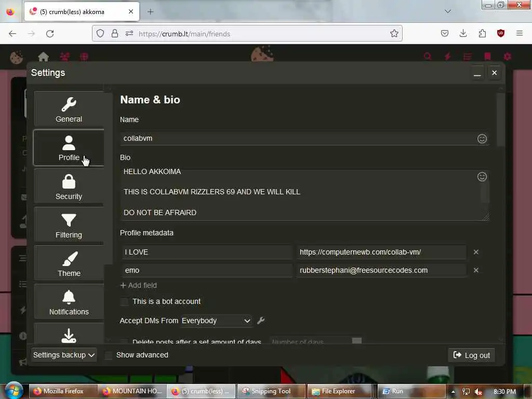
Task: Add a new profile metadata field
Action: 138,285
